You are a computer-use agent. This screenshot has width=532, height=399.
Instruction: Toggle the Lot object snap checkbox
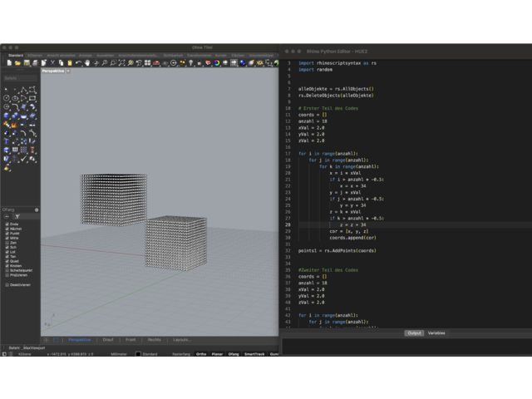click(x=7, y=252)
